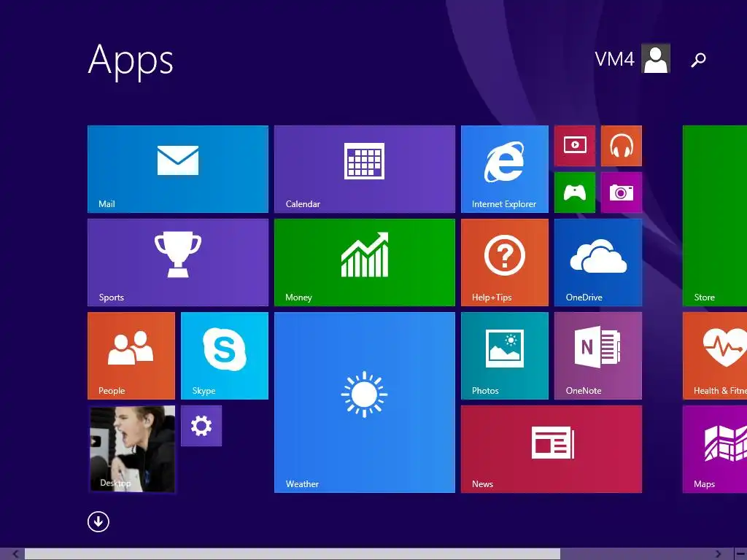This screenshot has height=560, width=747.
Task: Open the Photos tile
Action: (x=505, y=356)
